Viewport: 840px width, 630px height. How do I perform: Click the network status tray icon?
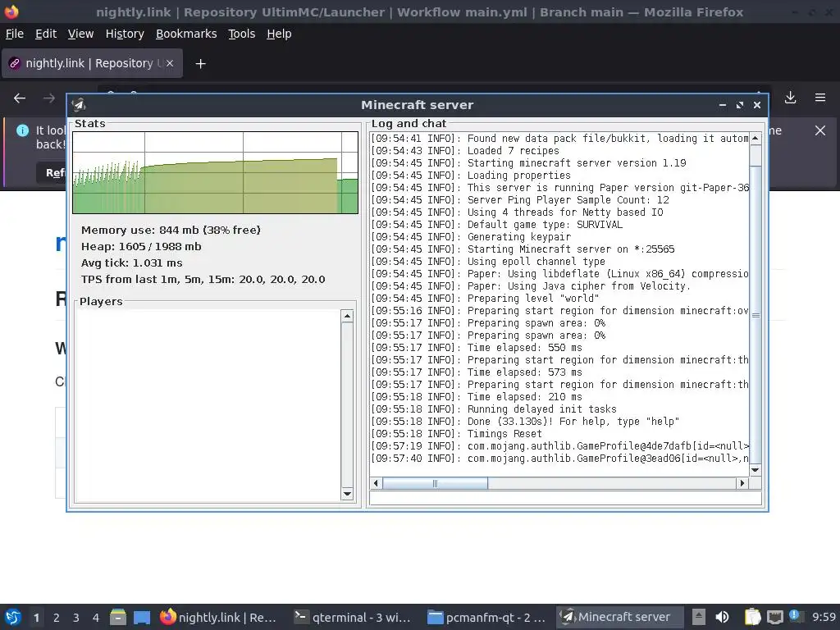coord(774,617)
